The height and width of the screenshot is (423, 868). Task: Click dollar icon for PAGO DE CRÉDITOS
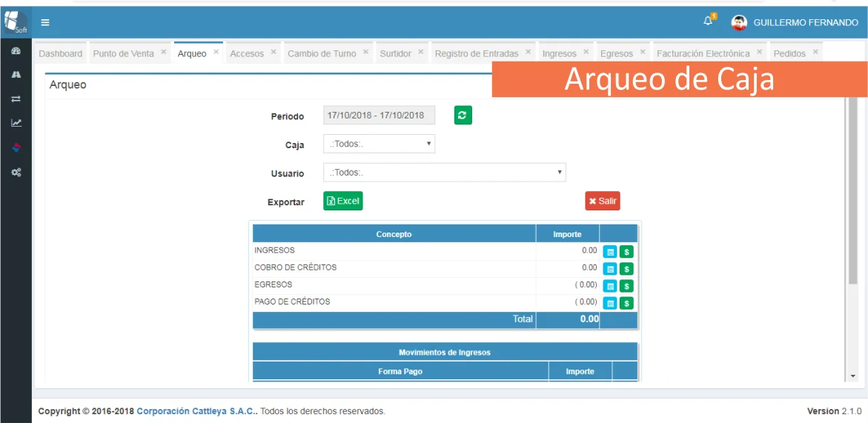click(626, 303)
